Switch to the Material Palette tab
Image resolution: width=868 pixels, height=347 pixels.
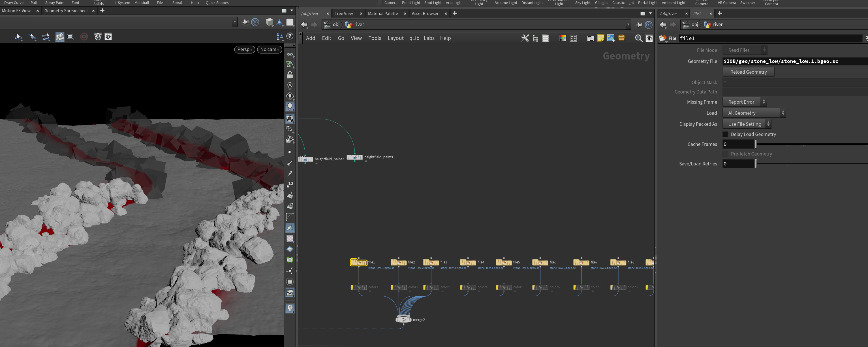[x=383, y=14]
